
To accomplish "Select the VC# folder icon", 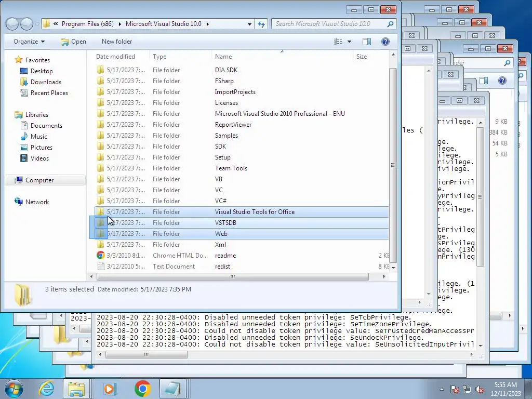I will point(100,201).
